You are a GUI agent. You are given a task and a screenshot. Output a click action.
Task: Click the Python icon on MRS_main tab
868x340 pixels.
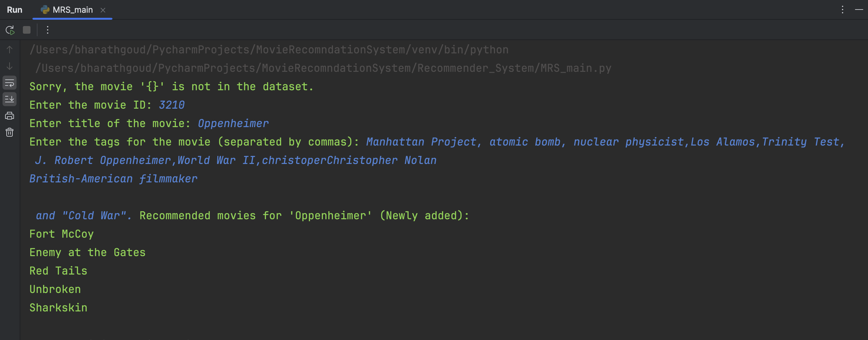(45, 10)
